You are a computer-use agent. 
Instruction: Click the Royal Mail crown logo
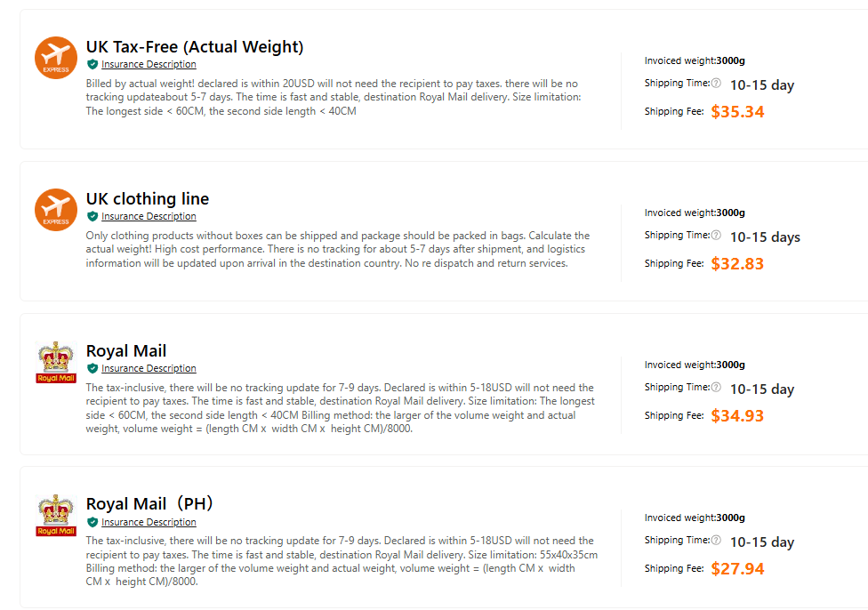click(56, 362)
